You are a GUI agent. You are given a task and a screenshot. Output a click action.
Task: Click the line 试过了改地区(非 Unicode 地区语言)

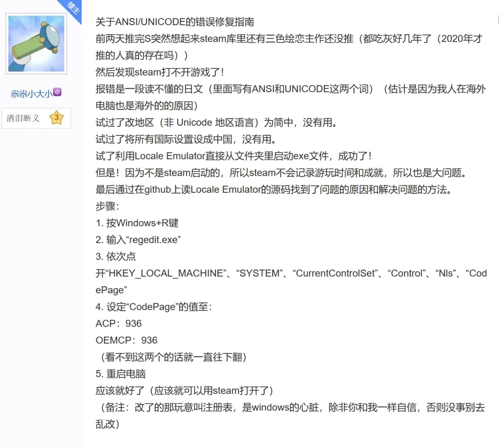[x=217, y=122]
